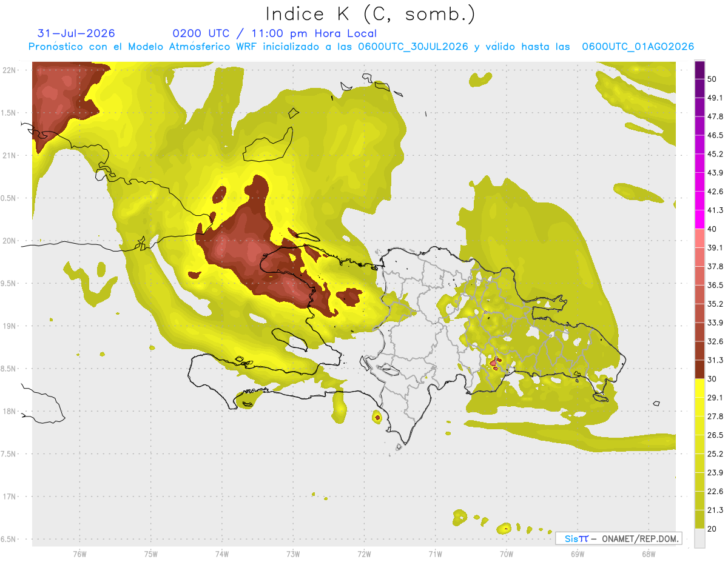Click the colorbar value '43.9'
This screenshot has height=562, width=728.
click(715, 173)
